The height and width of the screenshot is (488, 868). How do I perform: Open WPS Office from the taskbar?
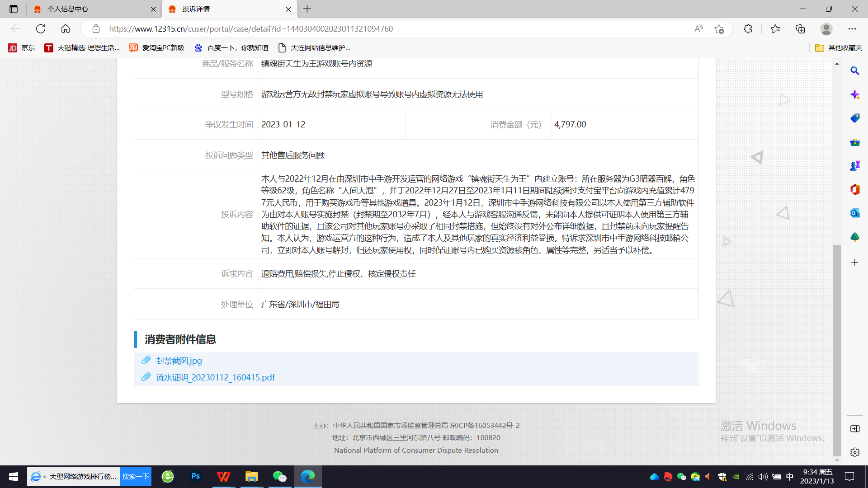point(224,477)
